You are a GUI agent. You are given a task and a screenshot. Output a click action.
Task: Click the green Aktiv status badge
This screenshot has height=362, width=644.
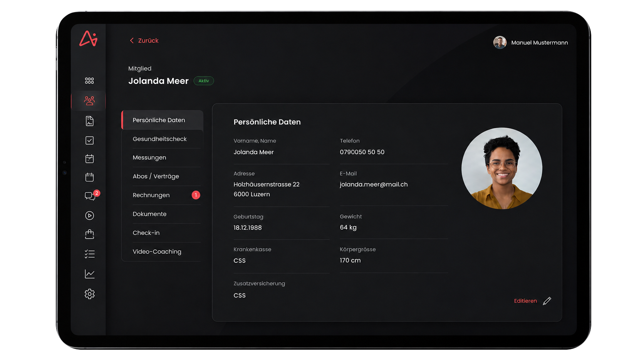tap(204, 81)
